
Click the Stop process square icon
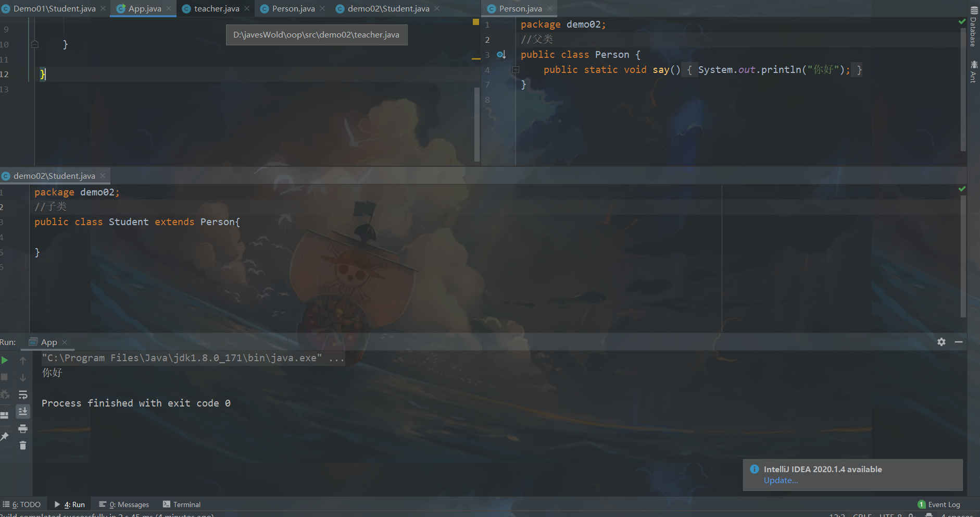coord(5,377)
